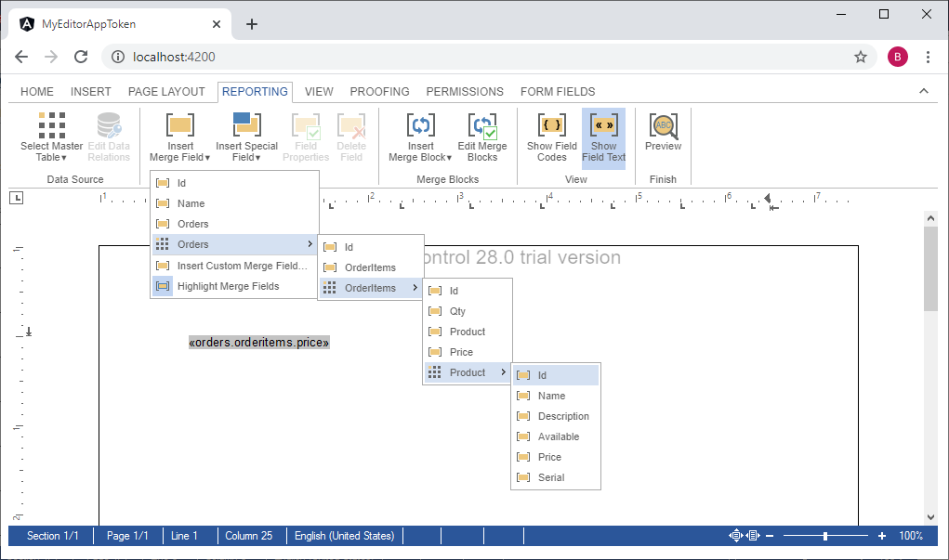Choose Price in OrderItems submenu
The image size is (949, 560).
click(x=468, y=353)
